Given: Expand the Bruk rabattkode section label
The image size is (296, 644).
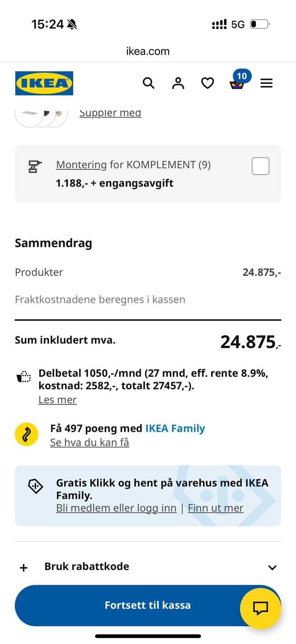Looking at the screenshot, I should 87,566.
